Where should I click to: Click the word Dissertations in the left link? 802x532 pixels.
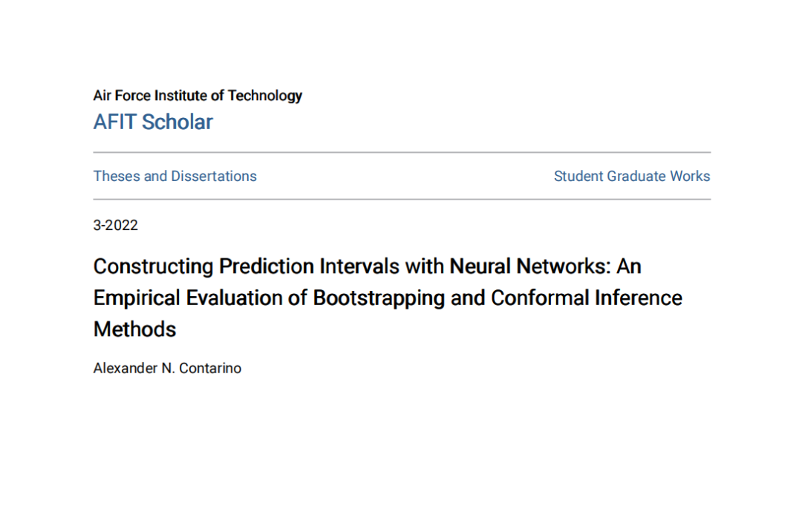214,176
